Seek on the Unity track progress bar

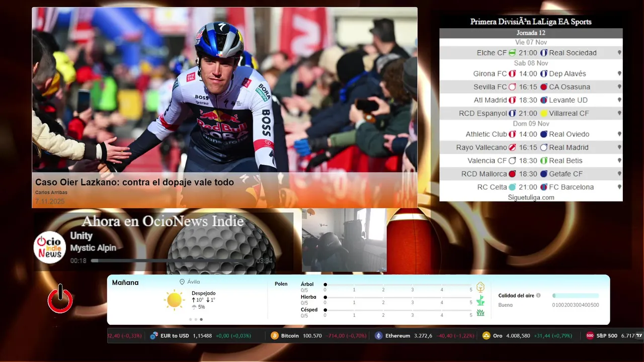(172, 261)
